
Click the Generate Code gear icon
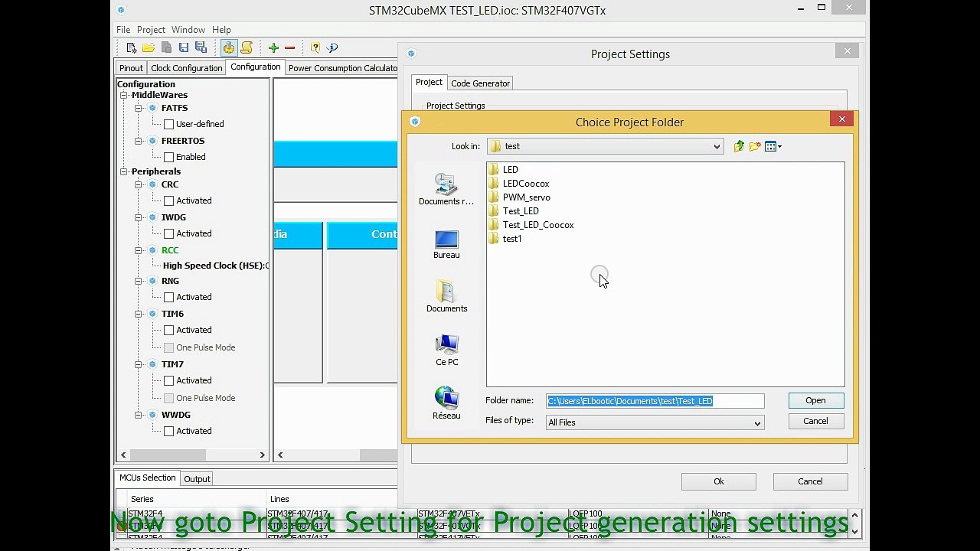pyautogui.click(x=229, y=47)
